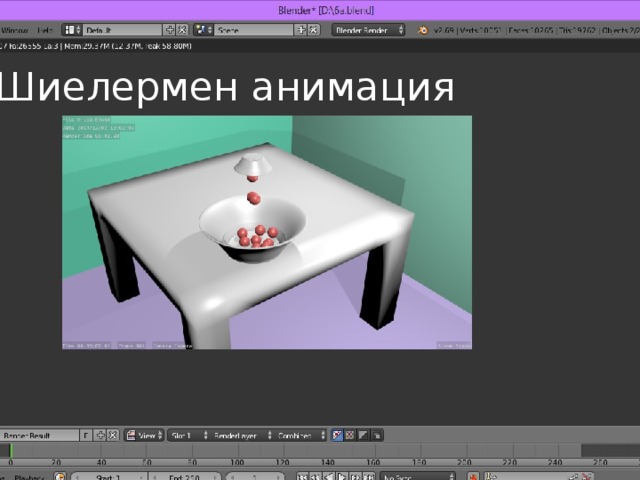Click the rendered table image

[267, 232]
